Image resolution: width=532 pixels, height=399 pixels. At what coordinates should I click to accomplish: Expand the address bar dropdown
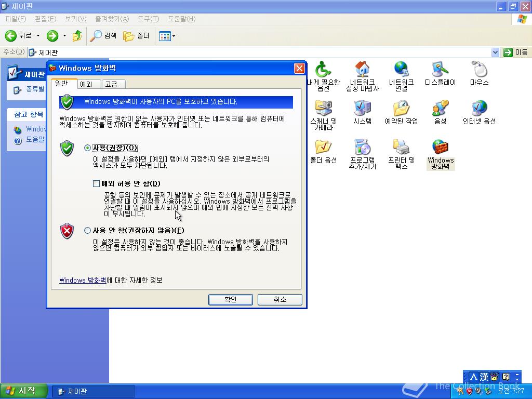point(495,52)
